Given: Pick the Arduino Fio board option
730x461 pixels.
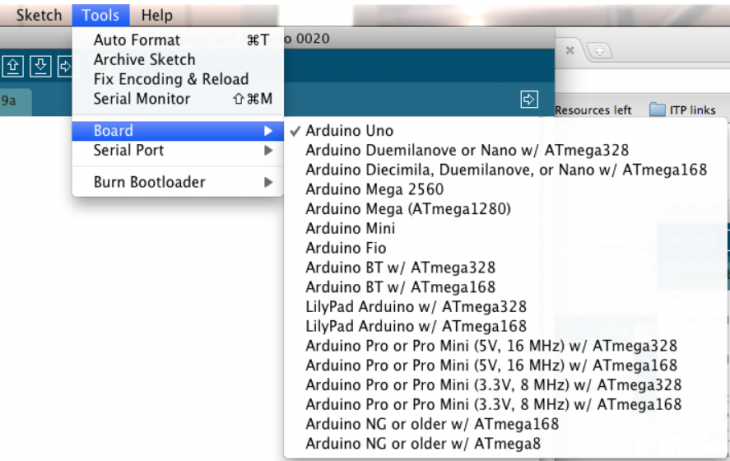Looking at the screenshot, I should pos(345,248).
